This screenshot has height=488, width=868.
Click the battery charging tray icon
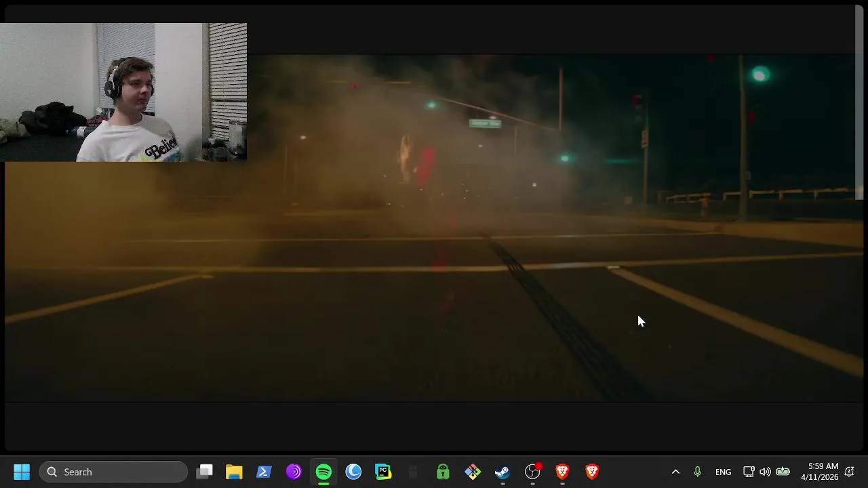(x=783, y=472)
